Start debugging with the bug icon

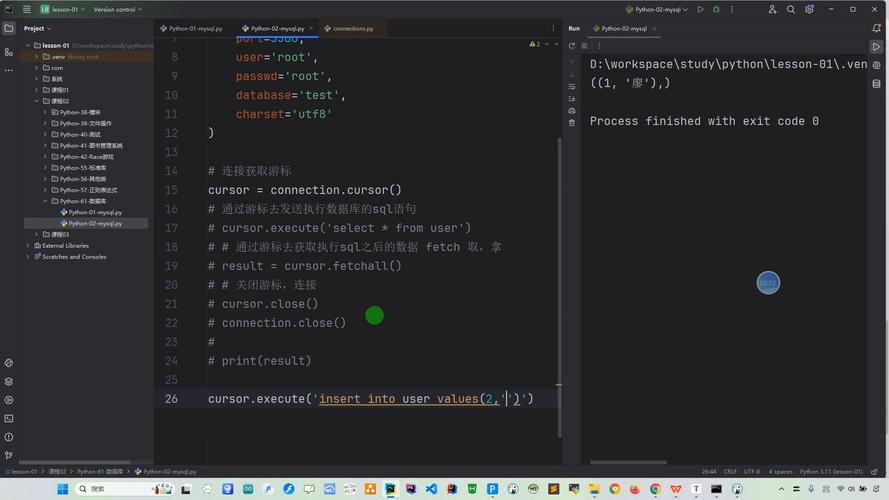click(x=716, y=9)
